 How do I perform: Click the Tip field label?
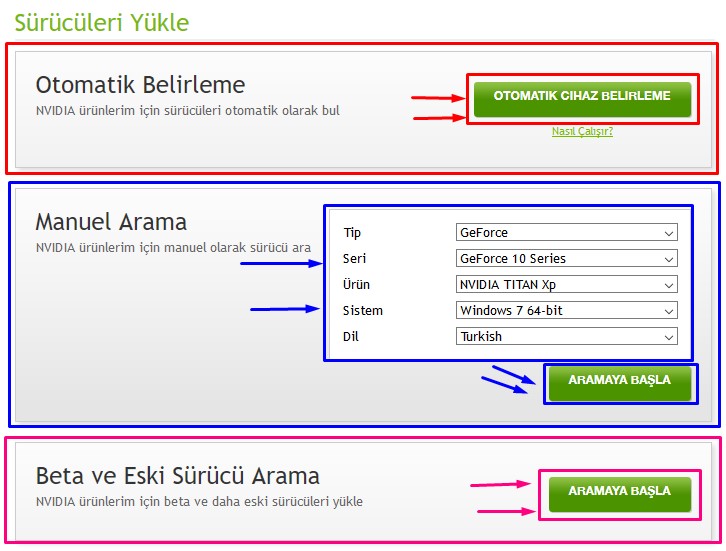(352, 233)
